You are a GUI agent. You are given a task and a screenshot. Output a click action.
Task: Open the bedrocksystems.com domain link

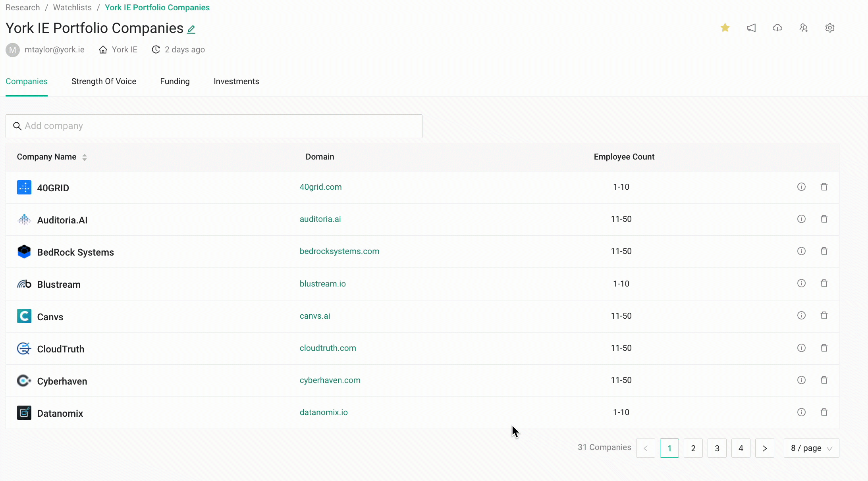click(x=339, y=251)
